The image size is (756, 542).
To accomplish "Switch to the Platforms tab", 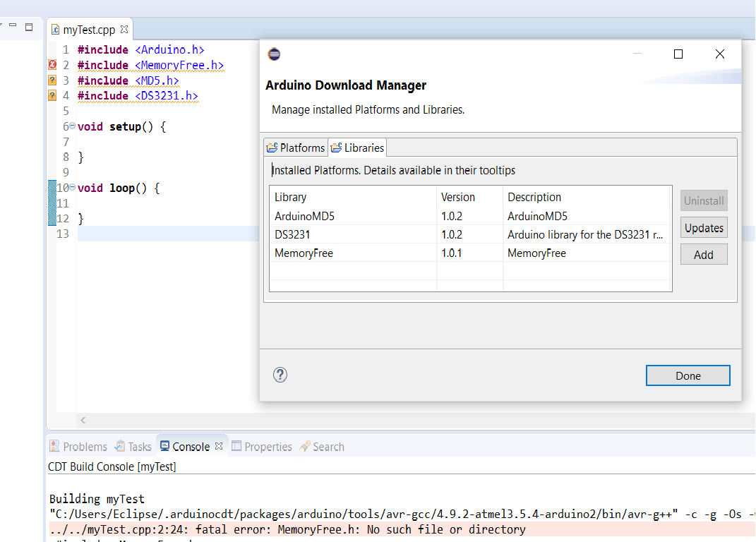I will (295, 147).
